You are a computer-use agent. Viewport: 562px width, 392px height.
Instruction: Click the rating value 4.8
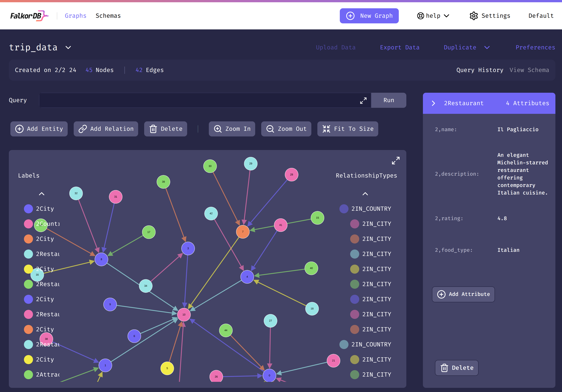click(502, 218)
